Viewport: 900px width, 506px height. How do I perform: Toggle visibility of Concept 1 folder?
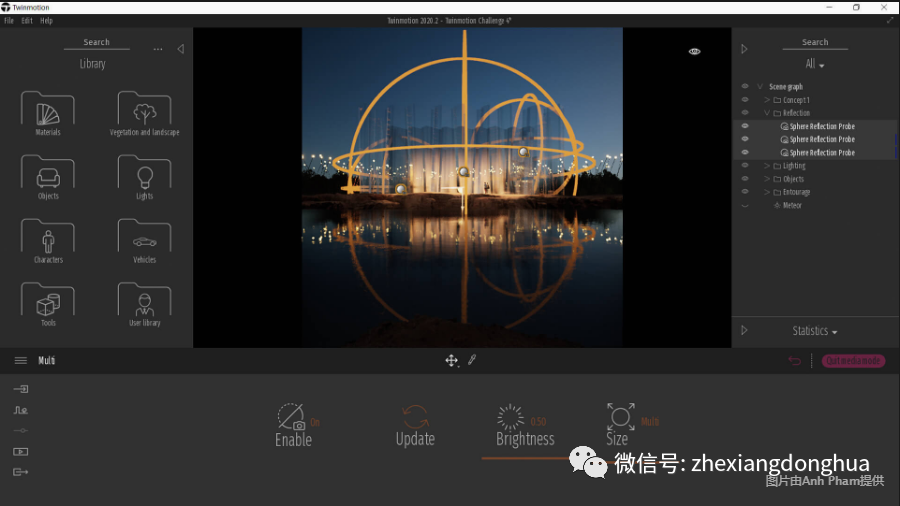click(745, 100)
